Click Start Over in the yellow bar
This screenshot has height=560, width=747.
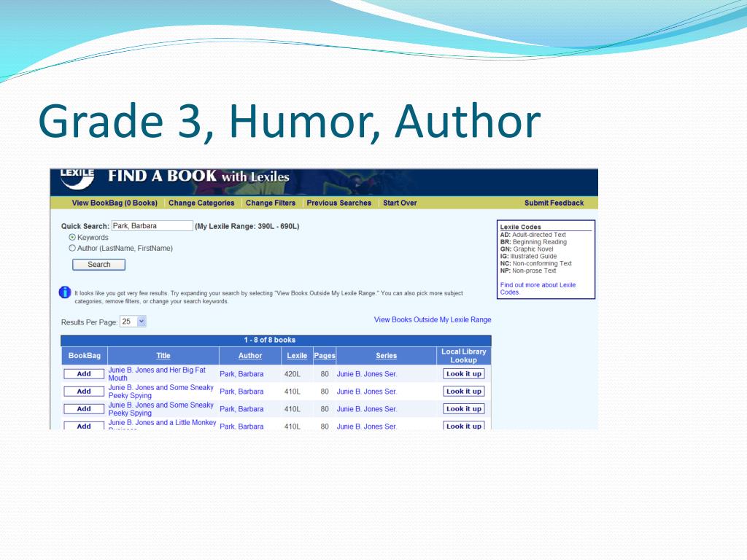click(400, 203)
